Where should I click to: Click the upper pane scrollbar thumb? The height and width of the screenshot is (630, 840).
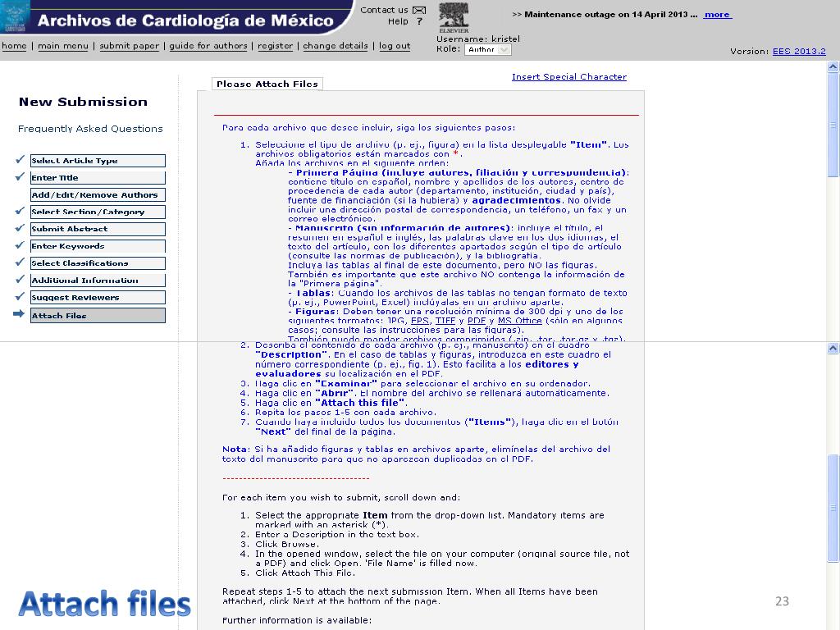[833, 125]
